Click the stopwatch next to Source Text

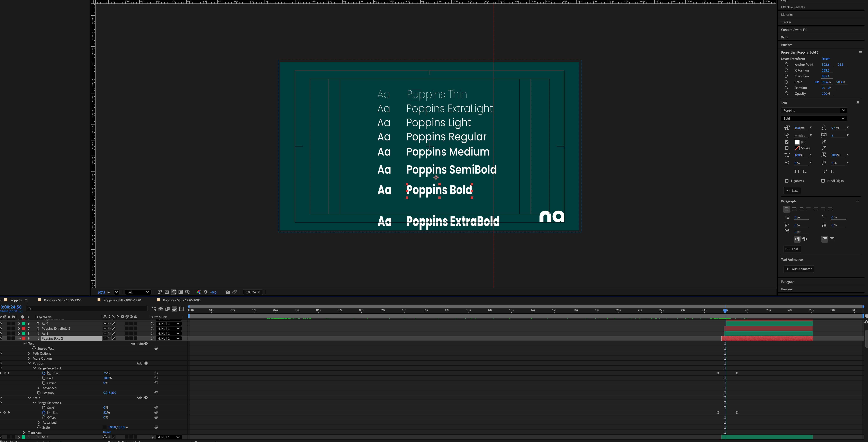(34, 348)
